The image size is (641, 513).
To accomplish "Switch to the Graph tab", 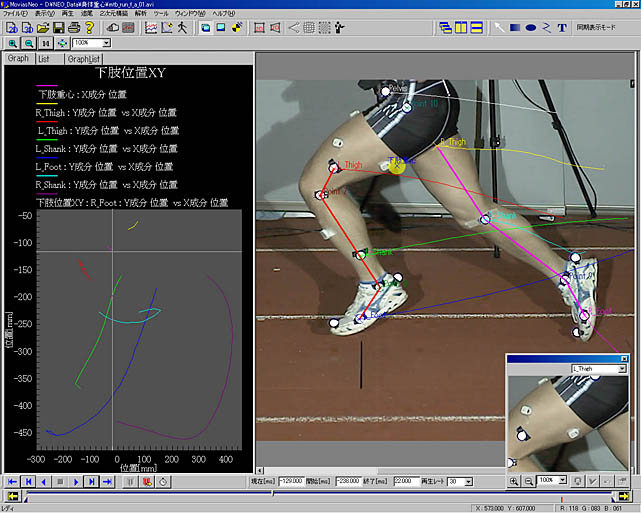I will [18, 58].
